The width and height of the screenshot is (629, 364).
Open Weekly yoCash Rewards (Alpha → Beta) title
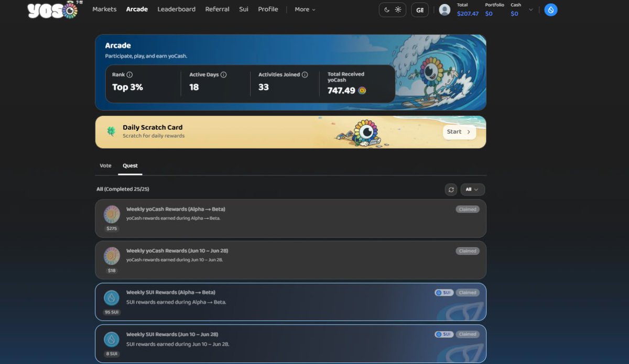[176, 209]
